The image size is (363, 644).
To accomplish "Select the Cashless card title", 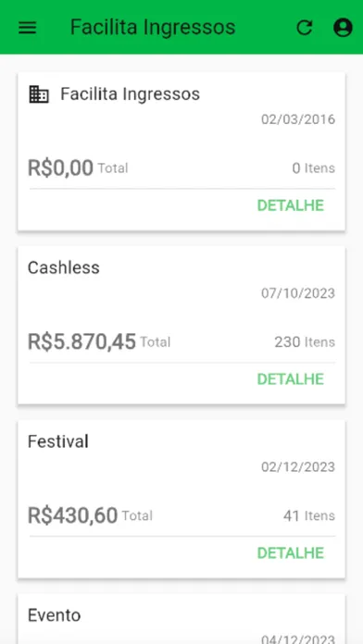I will [x=64, y=267].
